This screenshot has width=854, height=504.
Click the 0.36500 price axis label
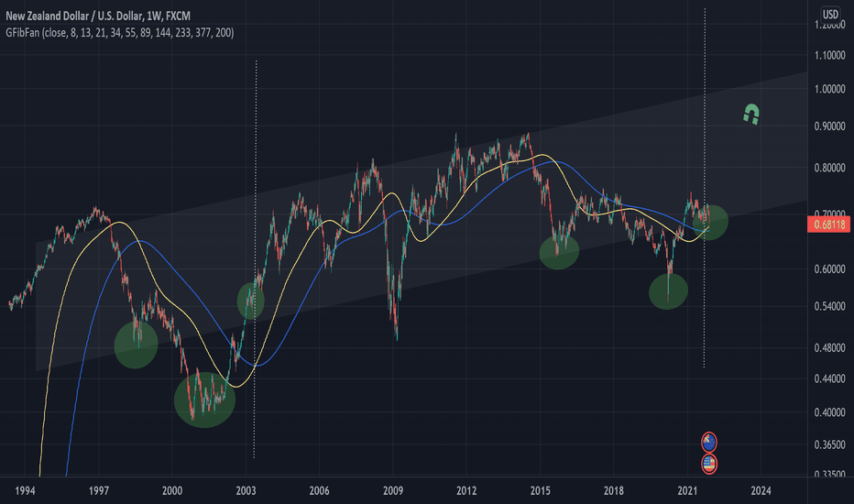tap(829, 444)
